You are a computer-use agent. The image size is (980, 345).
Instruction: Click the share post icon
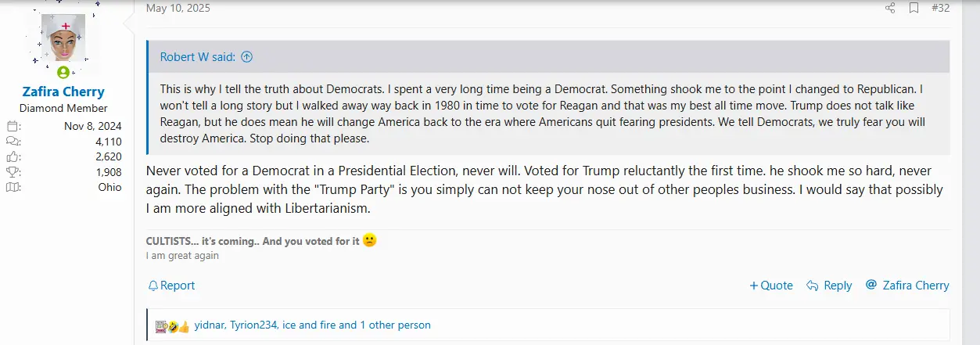tap(890, 9)
